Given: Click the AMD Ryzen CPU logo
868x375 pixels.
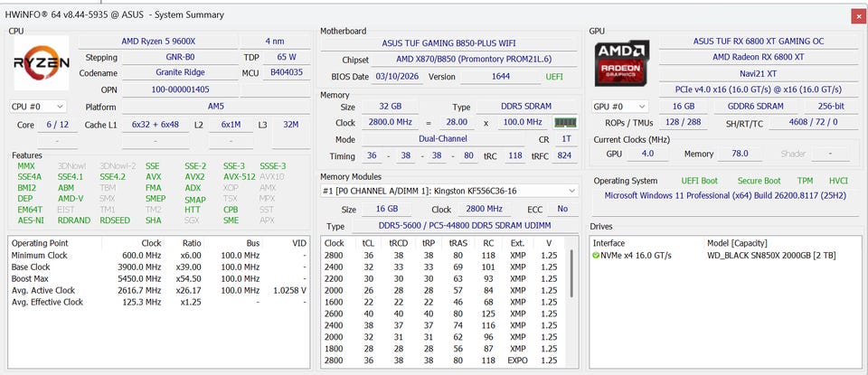Looking at the screenshot, I should coord(40,63).
